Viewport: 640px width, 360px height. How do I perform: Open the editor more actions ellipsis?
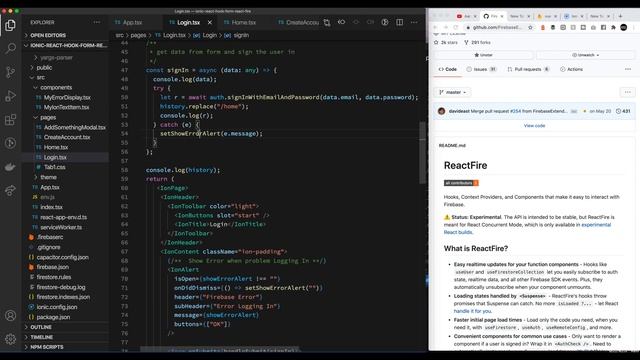tap(414, 22)
